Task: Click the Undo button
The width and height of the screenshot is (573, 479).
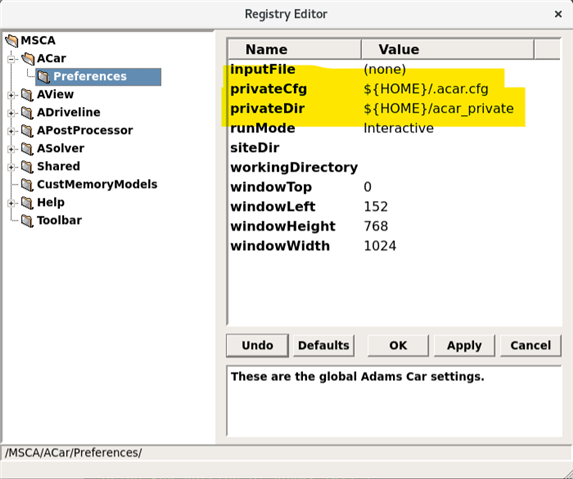Action: click(x=257, y=345)
